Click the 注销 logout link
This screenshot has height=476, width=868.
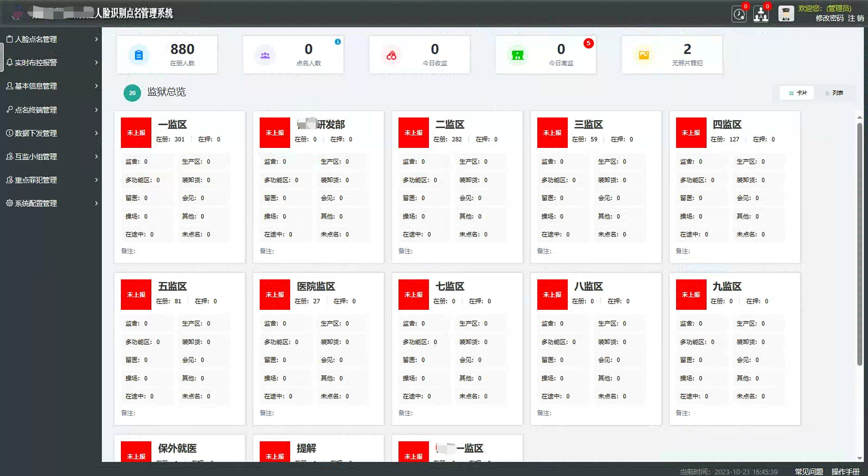(856, 18)
